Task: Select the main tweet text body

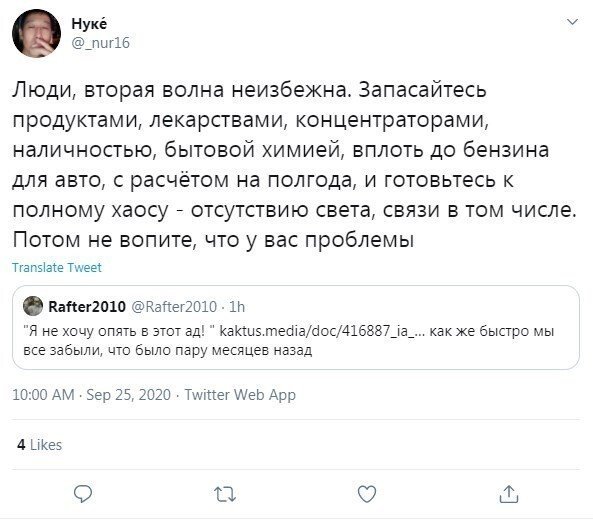Action: (x=294, y=165)
